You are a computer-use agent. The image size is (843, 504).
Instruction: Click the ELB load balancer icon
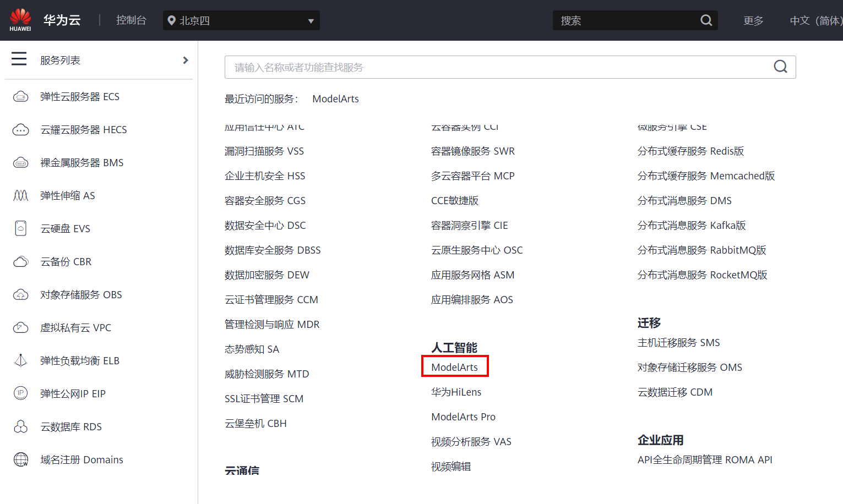point(21,360)
